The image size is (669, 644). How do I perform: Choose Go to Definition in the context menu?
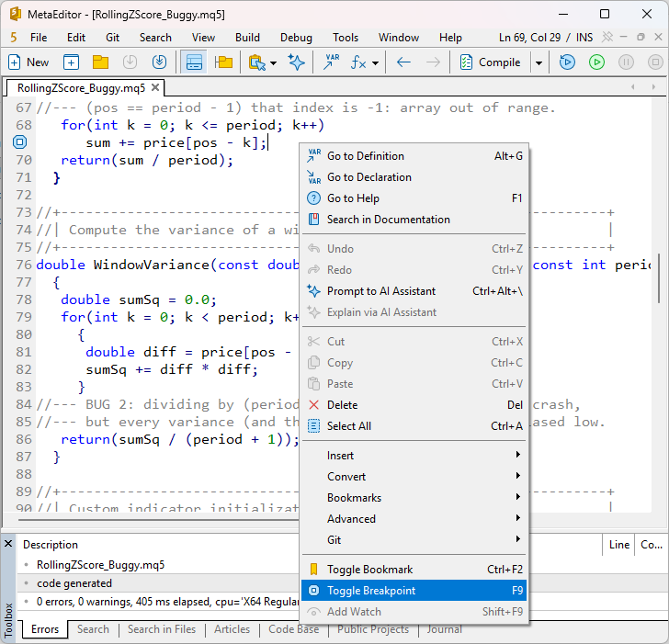click(414, 156)
